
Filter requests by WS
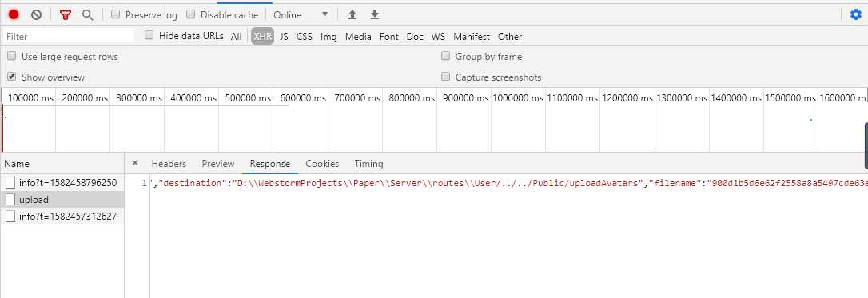pyautogui.click(x=438, y=37)
